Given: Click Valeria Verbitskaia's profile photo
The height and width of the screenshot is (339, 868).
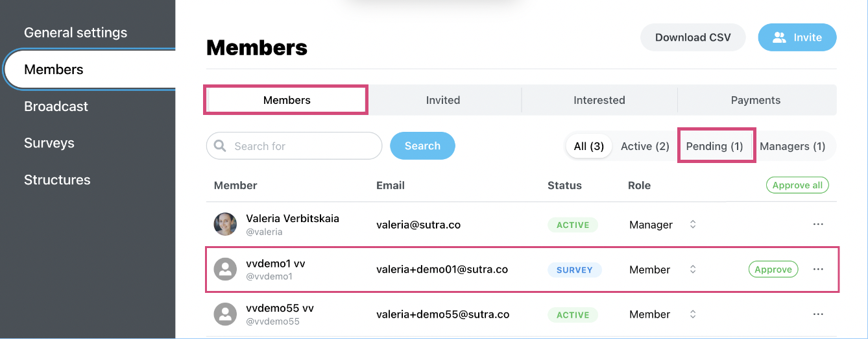Looking at the screenshot, I should point(225,224).
